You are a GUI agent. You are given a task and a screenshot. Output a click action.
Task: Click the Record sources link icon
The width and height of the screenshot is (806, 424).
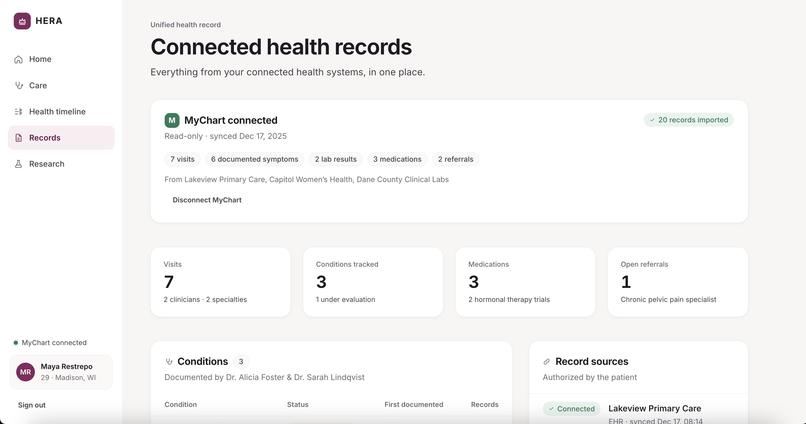point(546,362)
